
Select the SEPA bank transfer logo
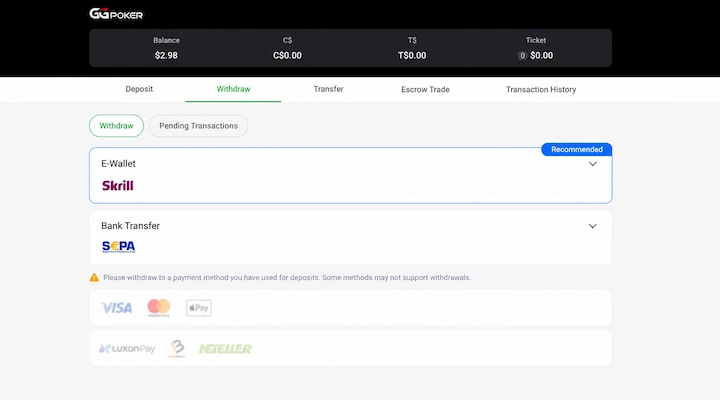click(x=118, y=247)
